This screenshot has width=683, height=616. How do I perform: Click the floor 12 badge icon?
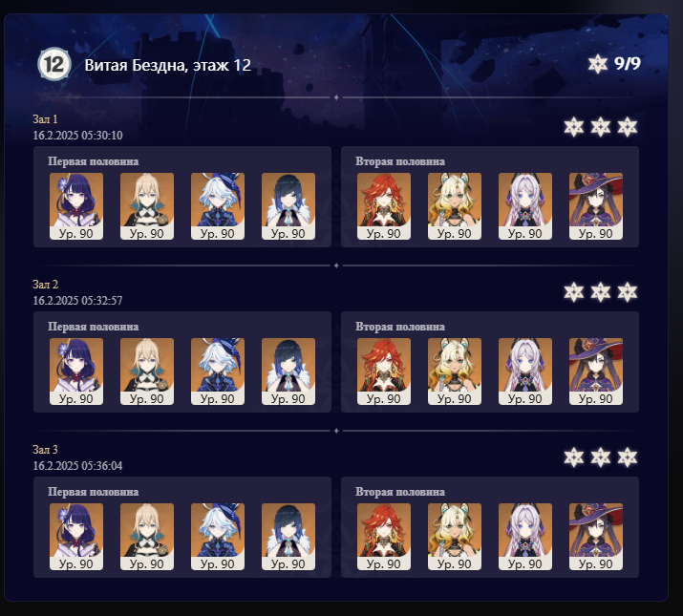[x=54, y=64]
